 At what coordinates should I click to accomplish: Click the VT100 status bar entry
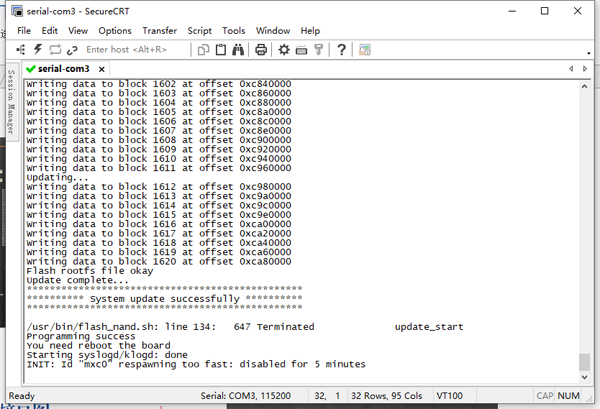coord(450,396)
